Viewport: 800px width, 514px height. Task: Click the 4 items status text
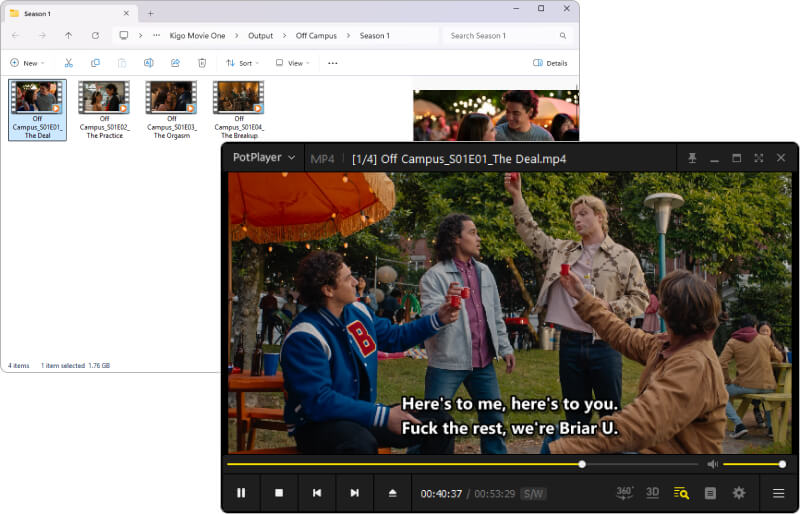point(19,365)
